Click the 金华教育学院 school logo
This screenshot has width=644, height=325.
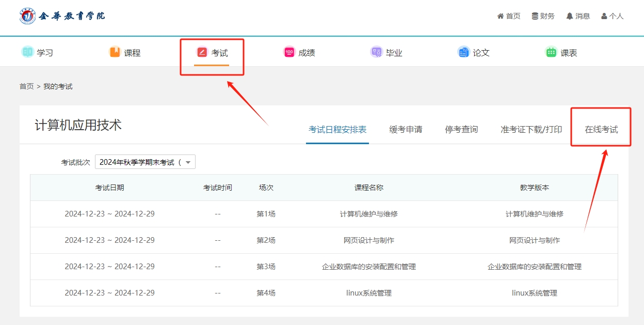tap(62, 16)
